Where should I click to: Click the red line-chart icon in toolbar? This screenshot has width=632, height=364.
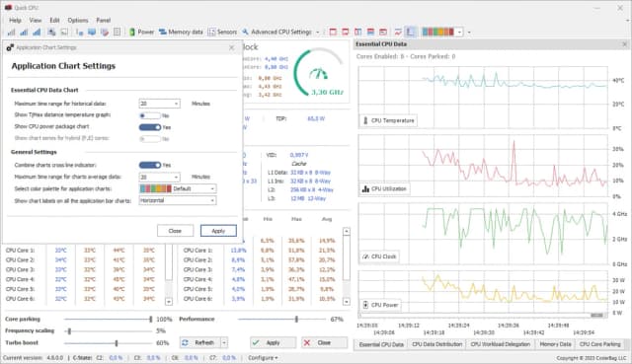[398, 32]
